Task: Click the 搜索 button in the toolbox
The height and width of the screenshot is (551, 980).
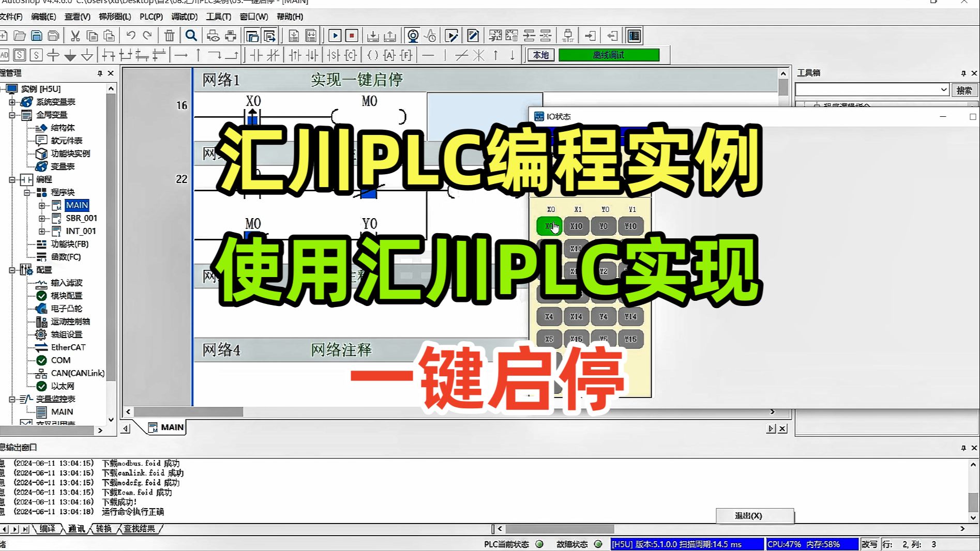Action: [964, 90]
